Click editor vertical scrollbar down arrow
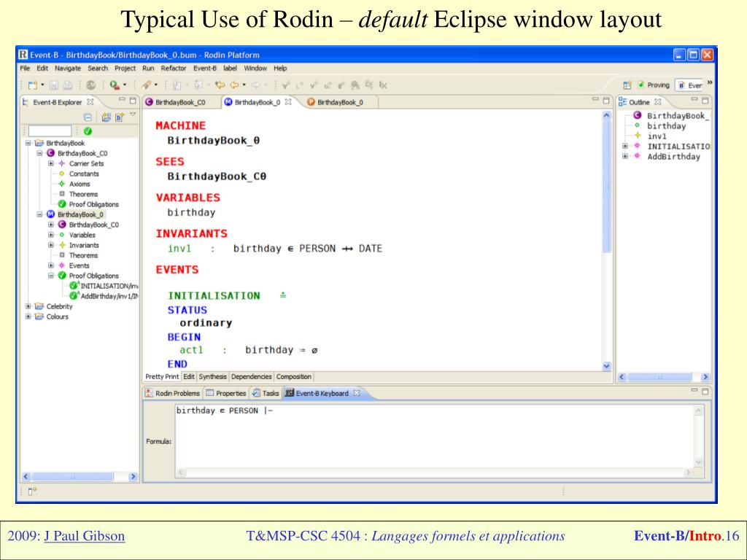747x560 pixels. coord(606,366)
